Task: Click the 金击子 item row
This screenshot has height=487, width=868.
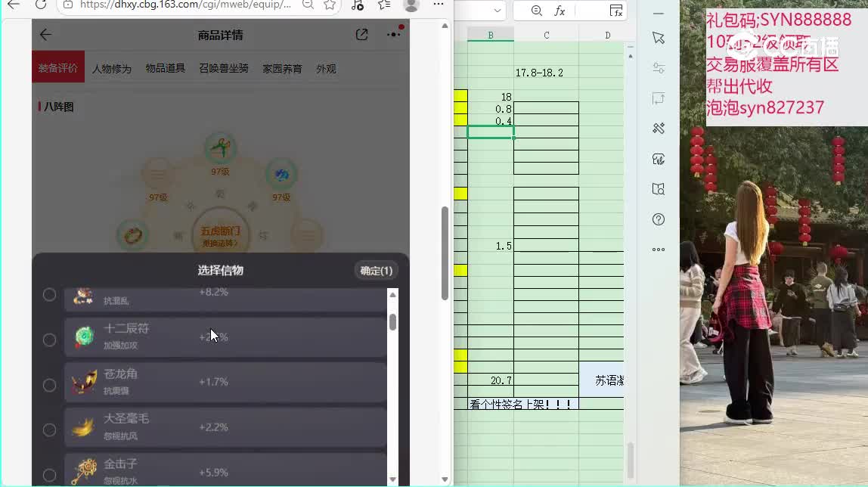Action: (x=225, y=470)
